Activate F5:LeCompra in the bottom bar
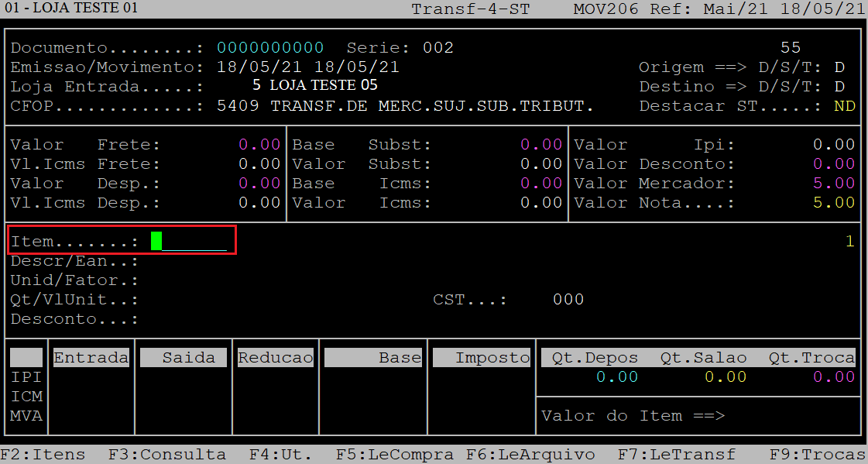This screenshot has width=868, height=464. (394, 455)
